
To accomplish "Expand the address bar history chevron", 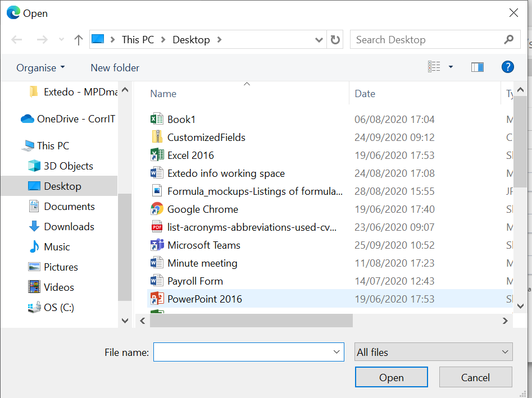I will pos(319,40).
